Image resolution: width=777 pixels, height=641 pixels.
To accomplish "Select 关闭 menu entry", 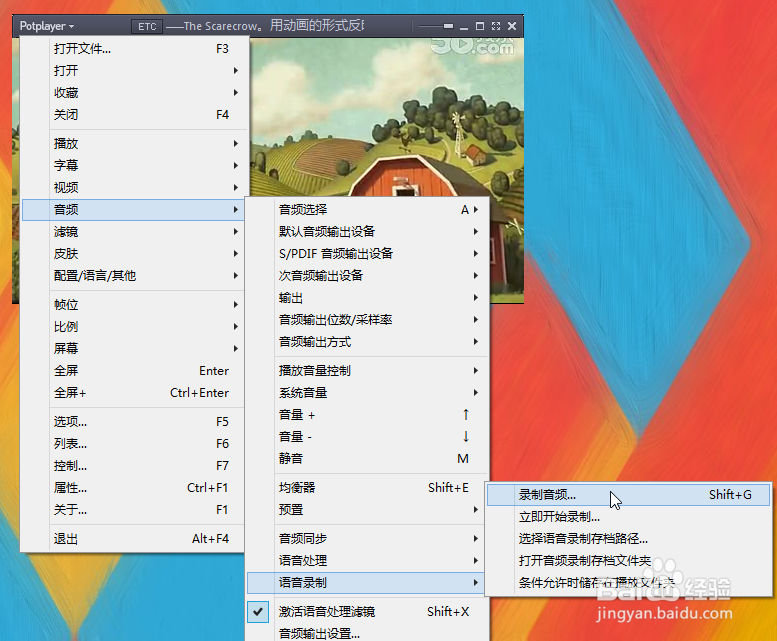I will tap(133, 114).
